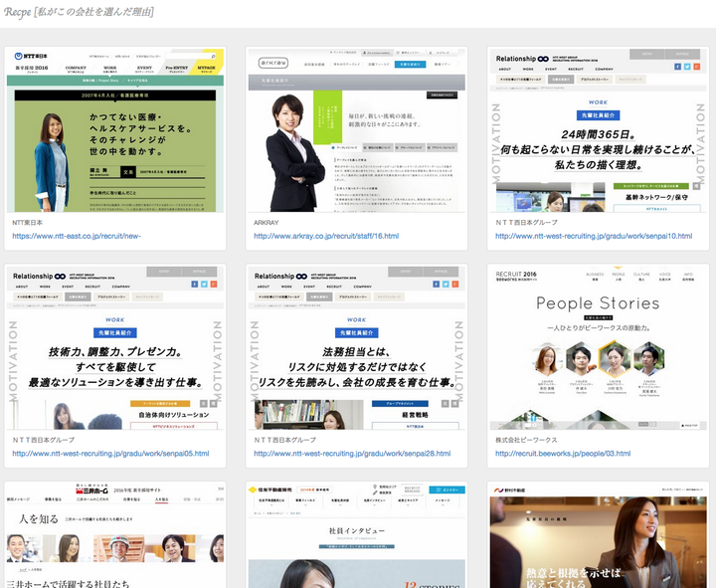Open the People Stories thumbnail
The image size is (716, 588).
tap(599, 347)
